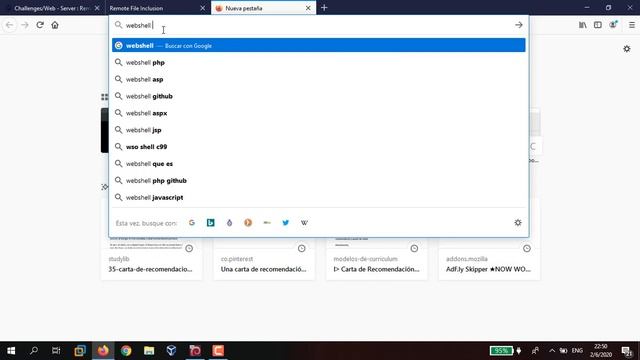Open search engine settings gear
The width and height of the screenshot is (640, 360).
(518, 223)
